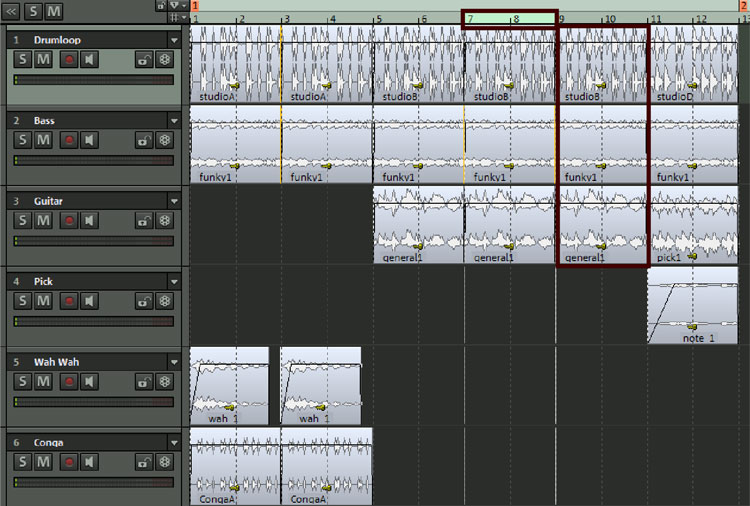Screen dimensions: 750x506
Task: Toggle speaker monitoring on Conga track
Action: click(89, 462)
